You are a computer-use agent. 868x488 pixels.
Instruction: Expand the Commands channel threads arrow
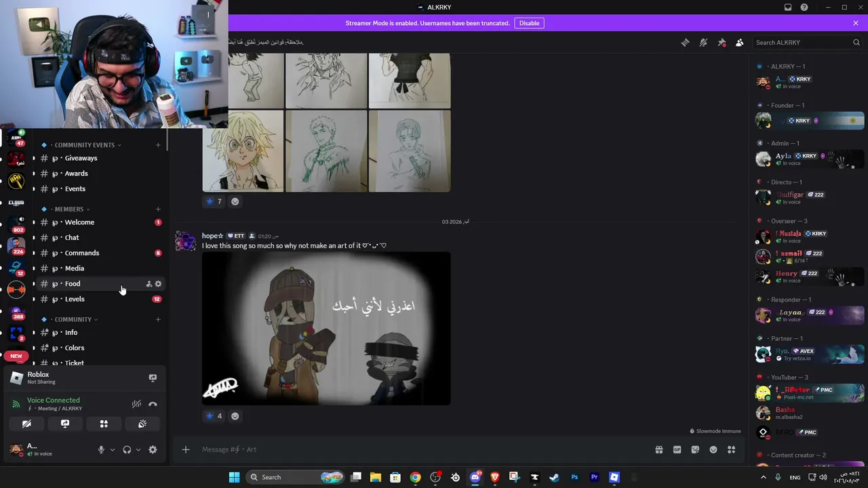[x=34, y=253]
